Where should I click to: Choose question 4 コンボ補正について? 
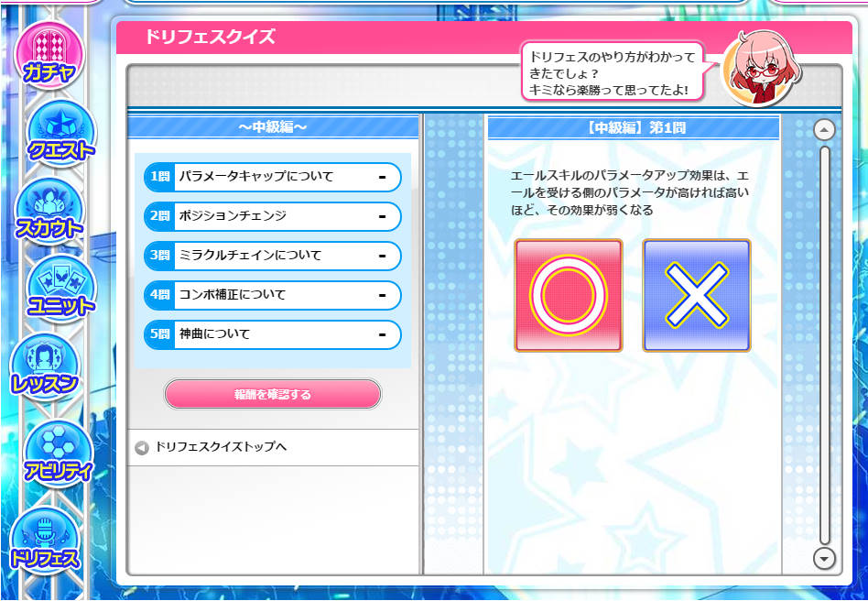pos(272,295)
